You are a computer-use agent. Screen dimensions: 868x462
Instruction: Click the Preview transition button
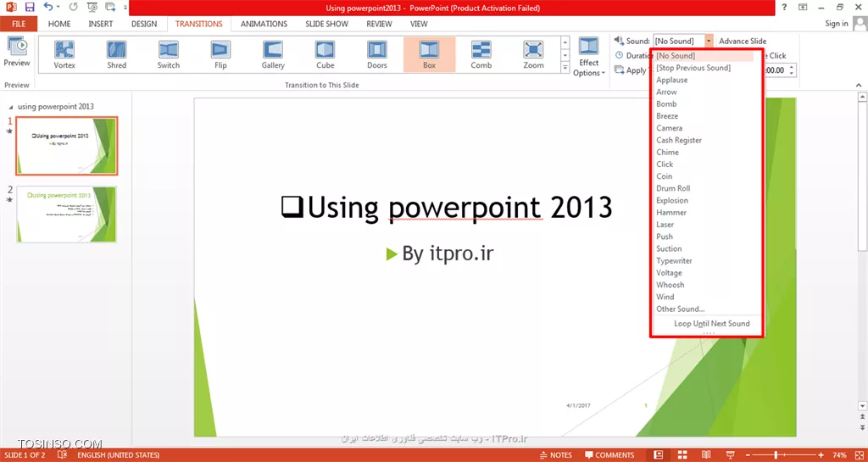pyautogui.click(x=17, y=53)
